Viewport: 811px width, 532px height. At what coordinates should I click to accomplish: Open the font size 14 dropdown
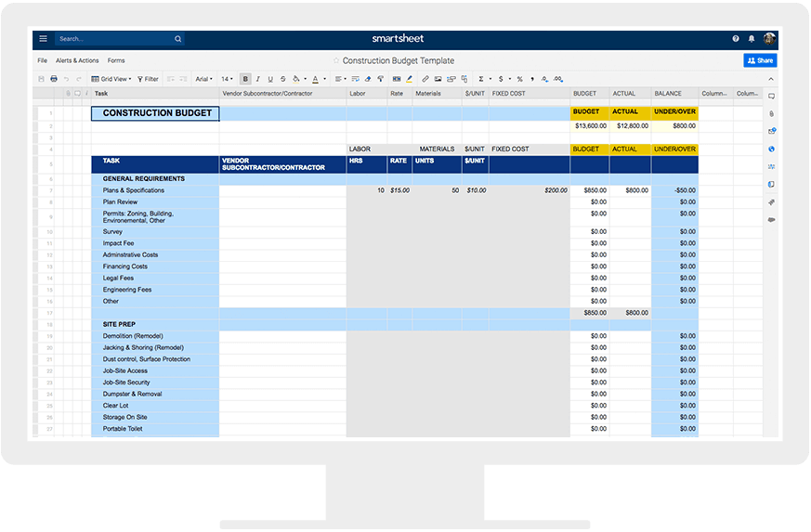pyautogui.click(x=228, y=79)
